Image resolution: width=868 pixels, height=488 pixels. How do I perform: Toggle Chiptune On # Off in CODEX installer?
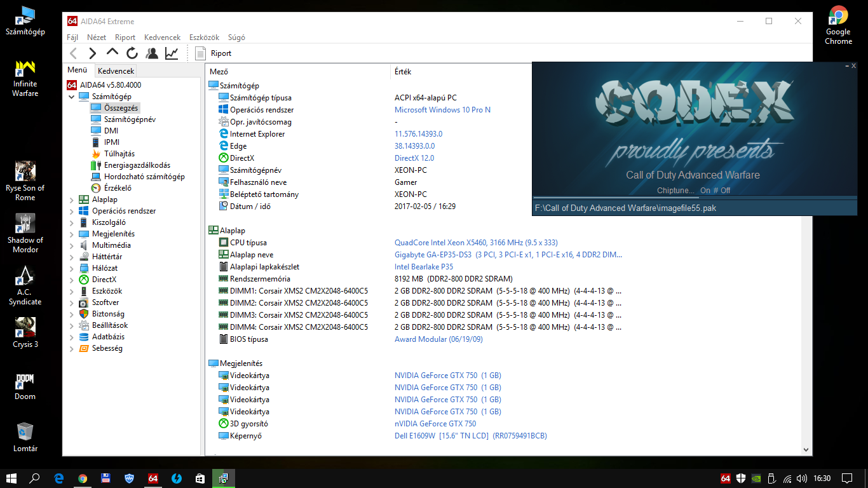click(x=693, y=191)
